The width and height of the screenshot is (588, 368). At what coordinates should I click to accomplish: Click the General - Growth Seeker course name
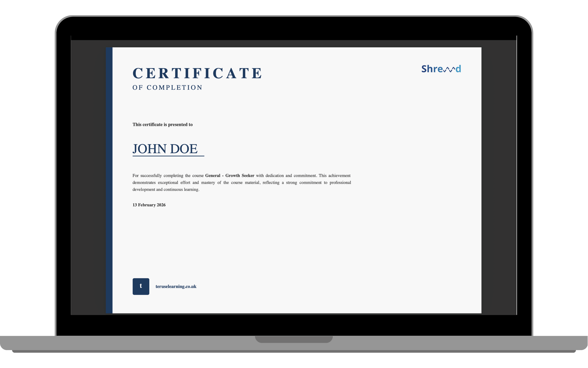click(x=230, y=175)
